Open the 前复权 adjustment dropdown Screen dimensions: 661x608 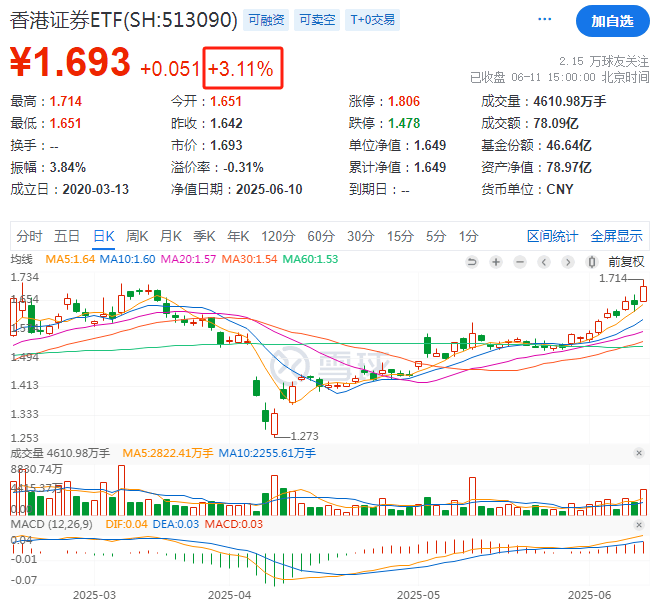626,262
